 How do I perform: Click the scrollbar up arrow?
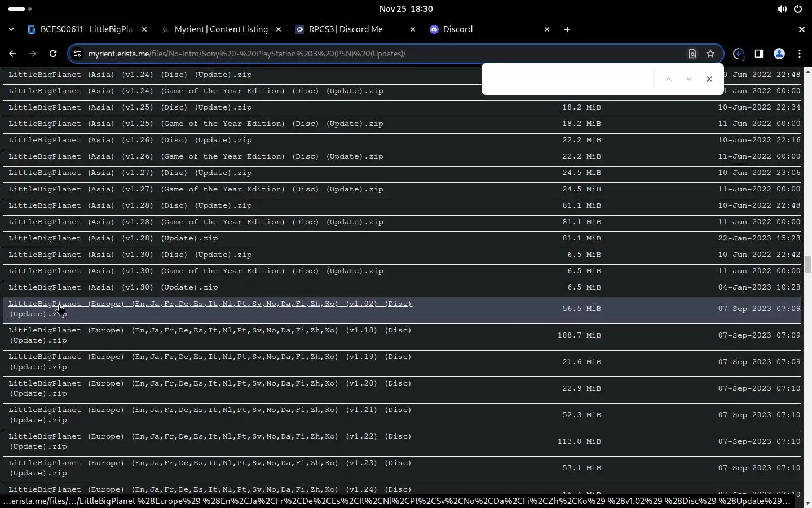807,71
